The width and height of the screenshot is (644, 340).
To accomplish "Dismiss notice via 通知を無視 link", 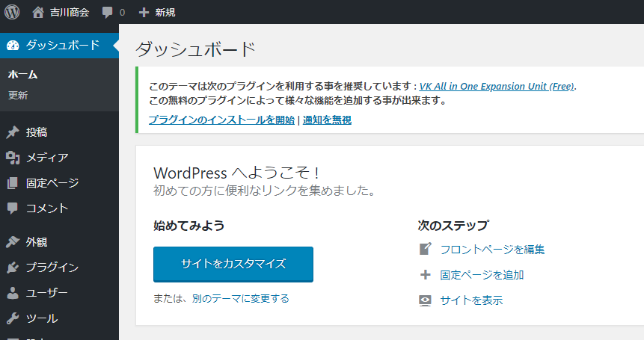I will [x=327, y=120].
